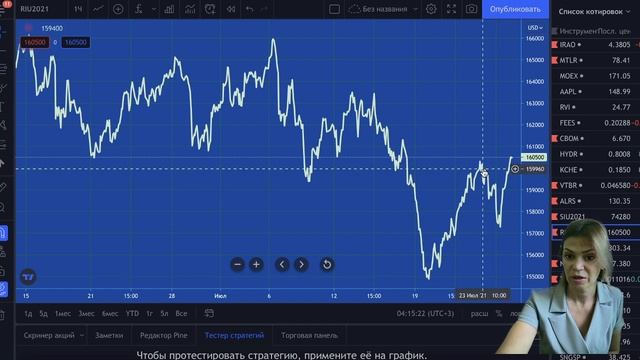Click the 160500 current price label on axis
Image resolution: width=640 pixels, height=360 pixels.
click(534, 157)
